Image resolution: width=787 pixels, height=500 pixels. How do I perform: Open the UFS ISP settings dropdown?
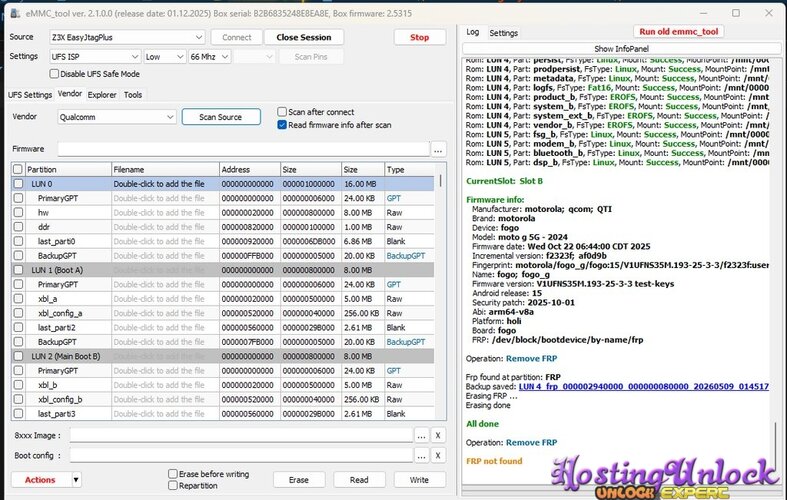(x=94, y=57)
